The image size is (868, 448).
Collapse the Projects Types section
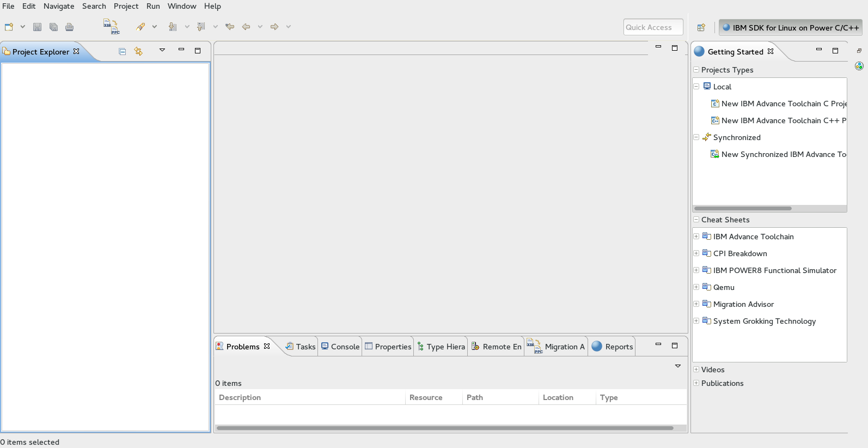696,70
